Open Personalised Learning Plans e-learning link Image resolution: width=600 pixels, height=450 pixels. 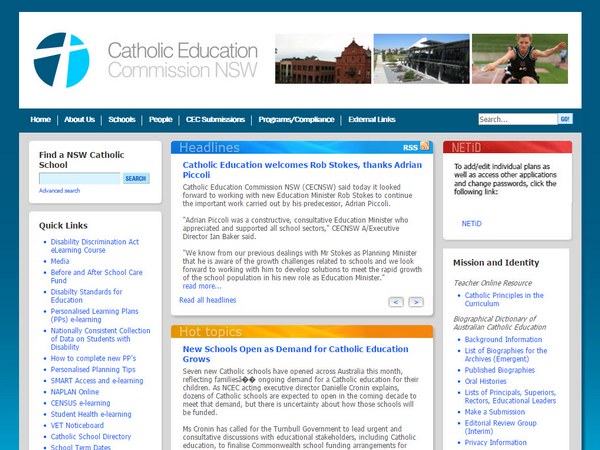(94, 315)
